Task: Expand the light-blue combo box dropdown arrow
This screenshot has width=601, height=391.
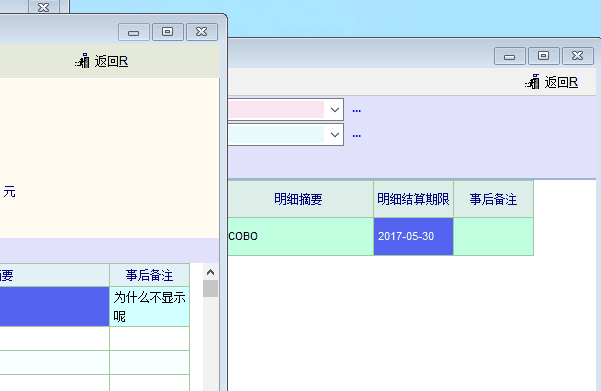Action: point(335,135)
